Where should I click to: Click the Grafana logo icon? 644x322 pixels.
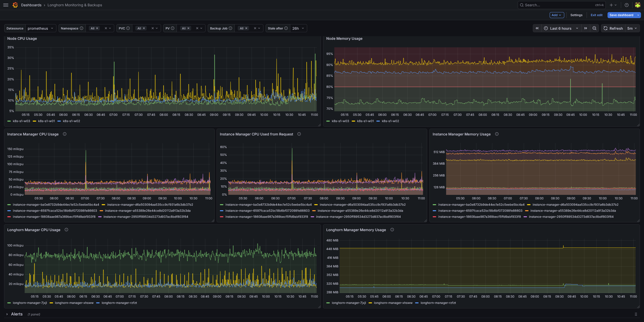coord(15,5)
